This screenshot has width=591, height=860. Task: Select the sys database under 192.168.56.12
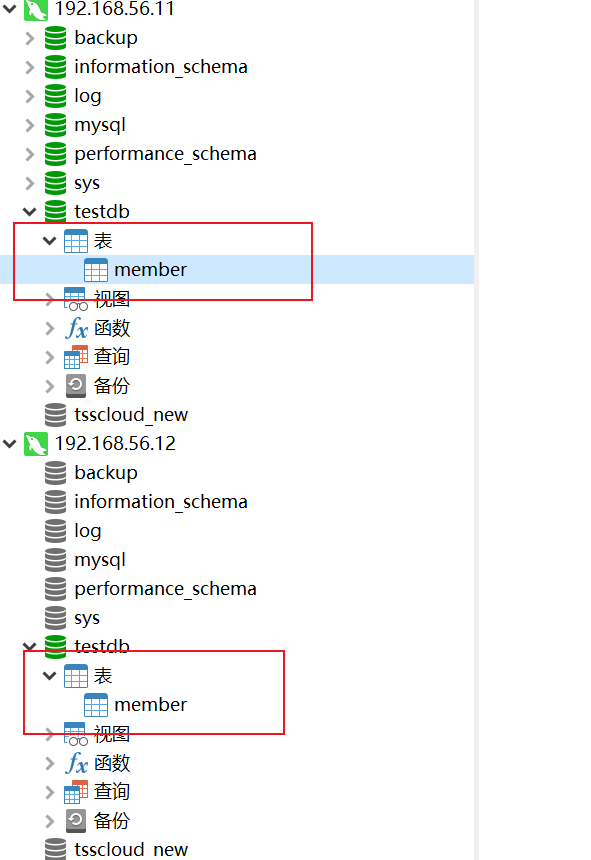(87, 618)
